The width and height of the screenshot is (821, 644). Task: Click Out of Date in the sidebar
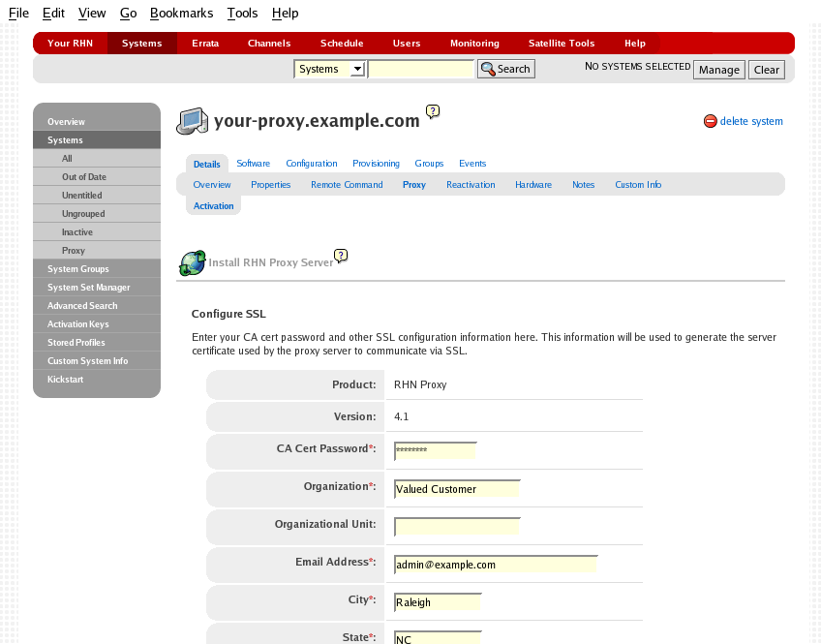point(97,177)
